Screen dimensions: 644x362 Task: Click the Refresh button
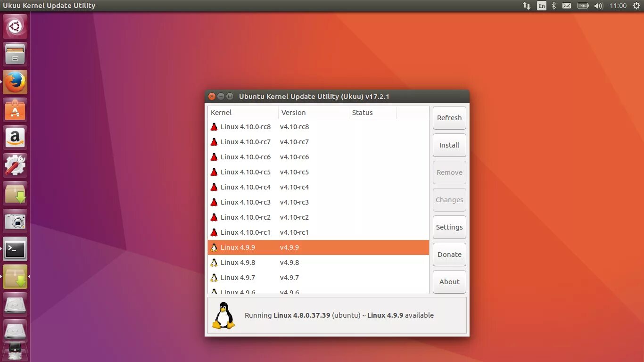tap(449, 118)
